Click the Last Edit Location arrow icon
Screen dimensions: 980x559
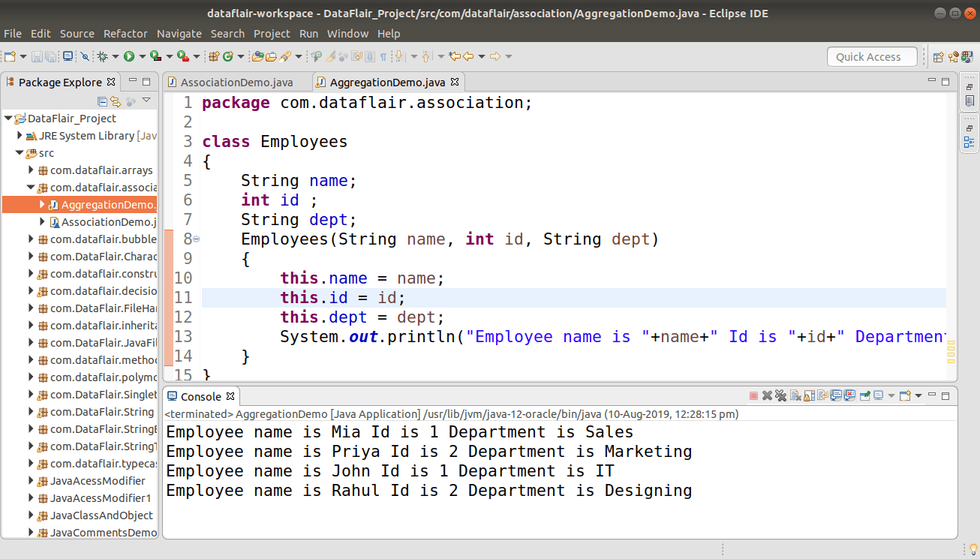point(455,56)
